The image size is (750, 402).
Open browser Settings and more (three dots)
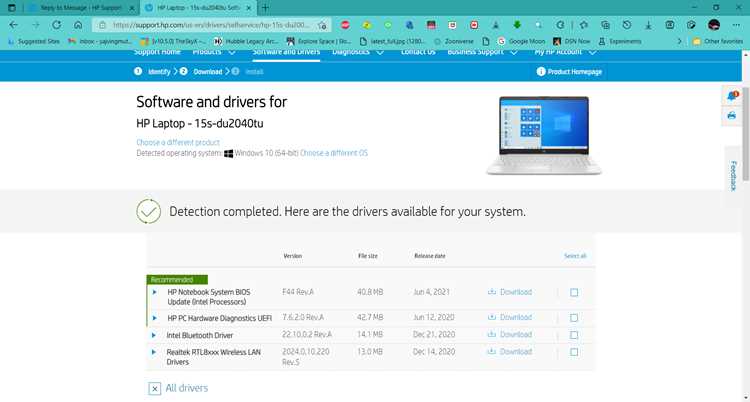(x=736, y=25)
